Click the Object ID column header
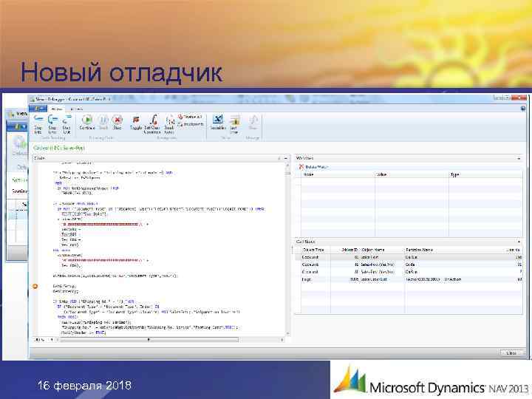Image resolution: width=532 pixels, height=399 pixels. [345, 250]
